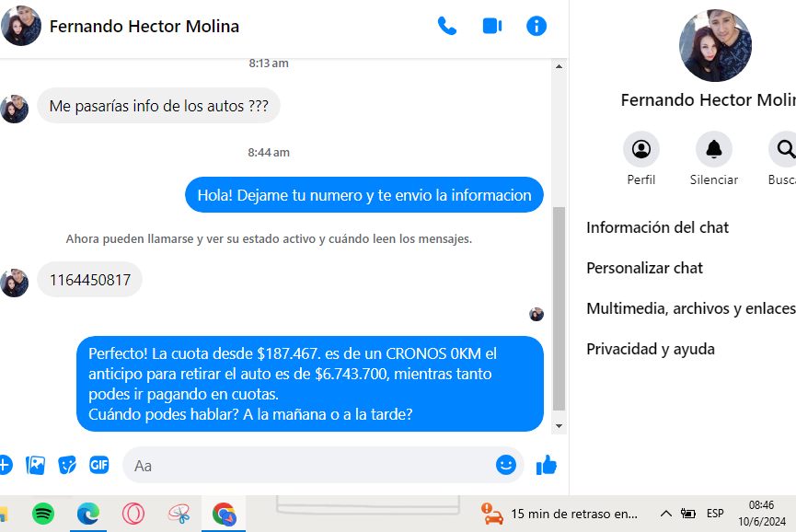This screenshot has width=796, height=532.
Task: Expand Multimedia, archivos y enlaces section
Action: (x=691, y=308)
